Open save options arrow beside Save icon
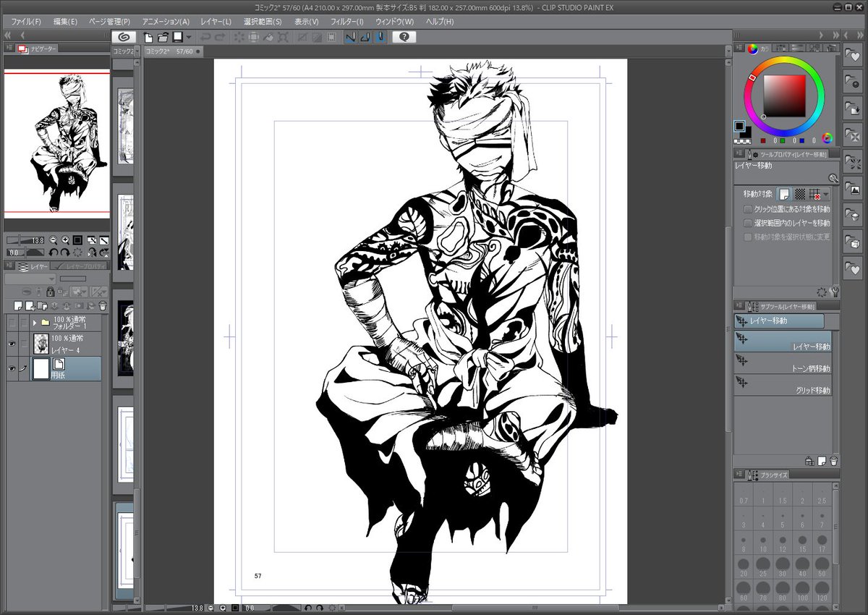Image resolution: width=868 pixels, height=615 pixels. coord(189,37)
